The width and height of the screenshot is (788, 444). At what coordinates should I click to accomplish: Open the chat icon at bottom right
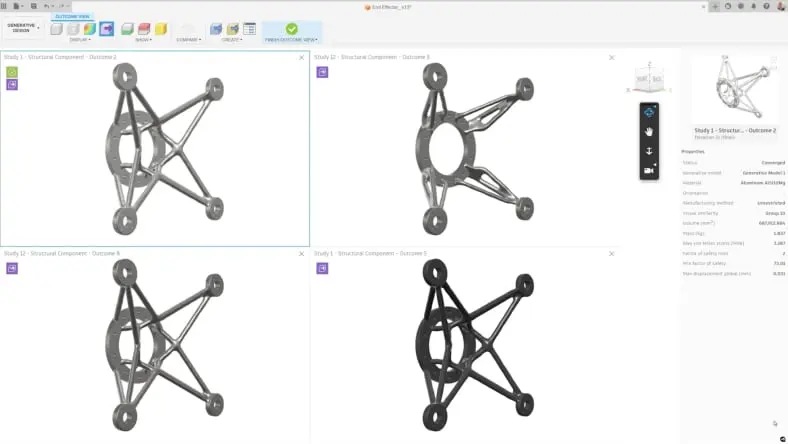click(x=782, y=439)
